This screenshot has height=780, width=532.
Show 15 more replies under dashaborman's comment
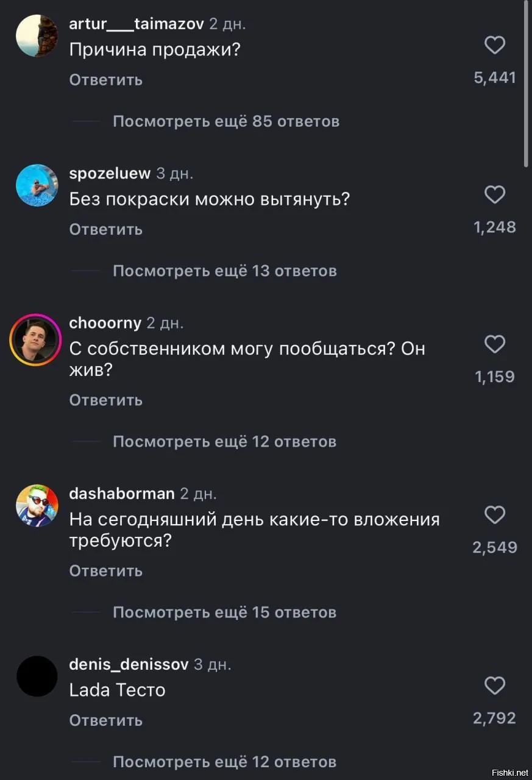pos(225,612)
